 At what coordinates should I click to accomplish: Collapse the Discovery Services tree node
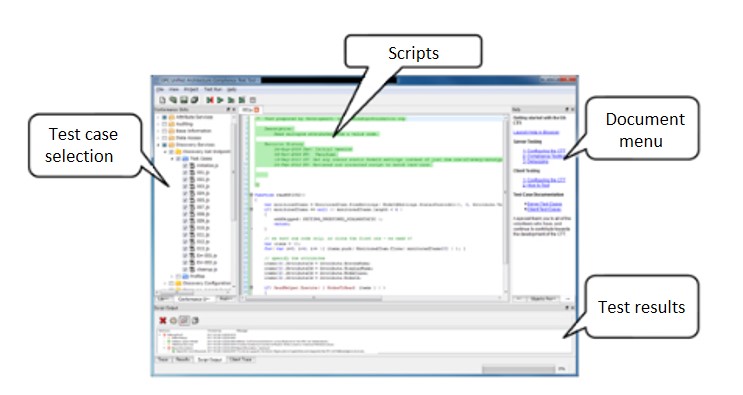click(x=158, y=145)
